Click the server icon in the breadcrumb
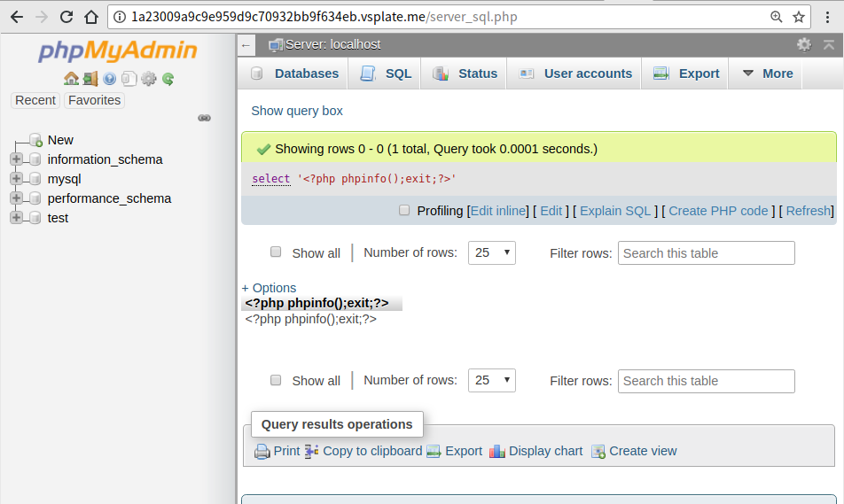844x504 pixels. (x=276, y=45)
